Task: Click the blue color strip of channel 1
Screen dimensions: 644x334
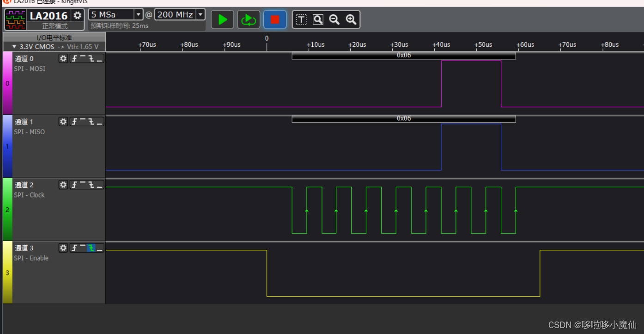Action: click(7, 146)
